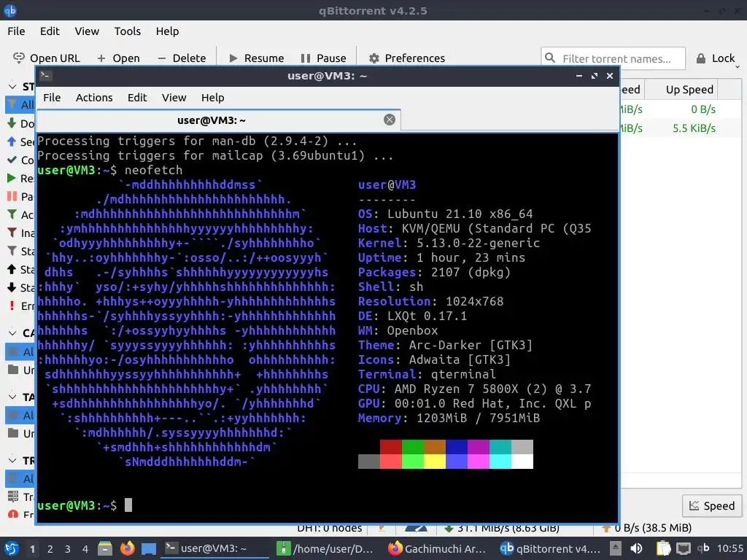Open the terminal Help menu
Screen dimensions: 747x560
pos(212,98)
